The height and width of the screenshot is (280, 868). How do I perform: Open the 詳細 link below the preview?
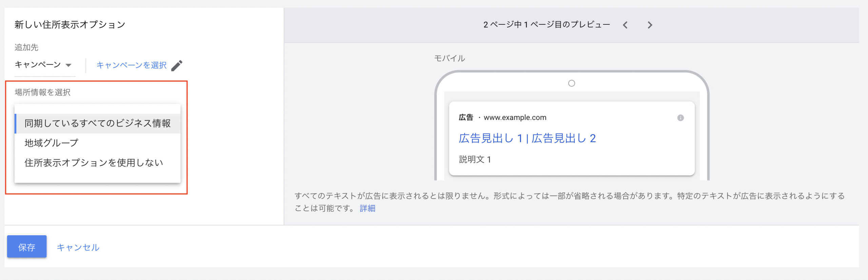(x=368, y=208)
